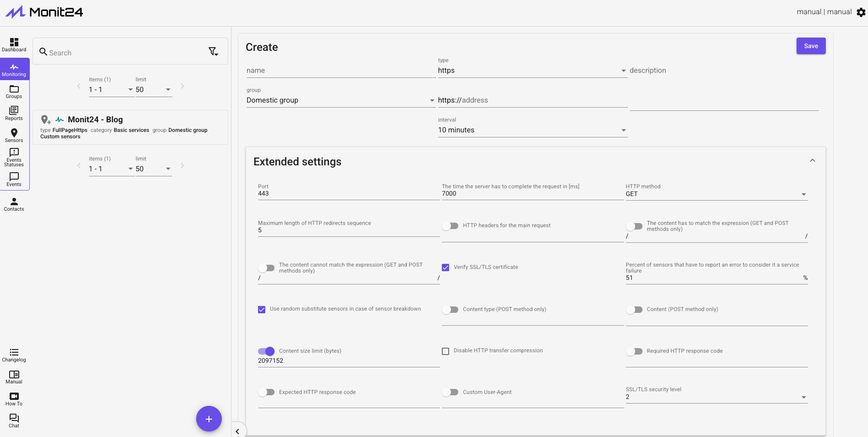Open account settings gear icon

point(861,12)
